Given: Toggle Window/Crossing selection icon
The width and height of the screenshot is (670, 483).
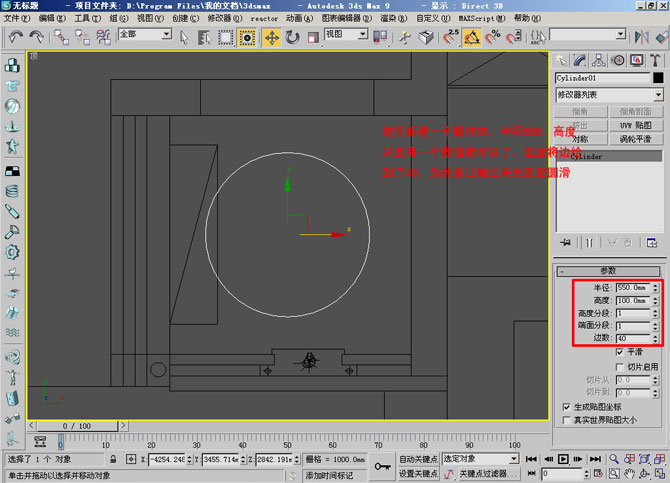Looking at the screenshot, I should [247, 38].
